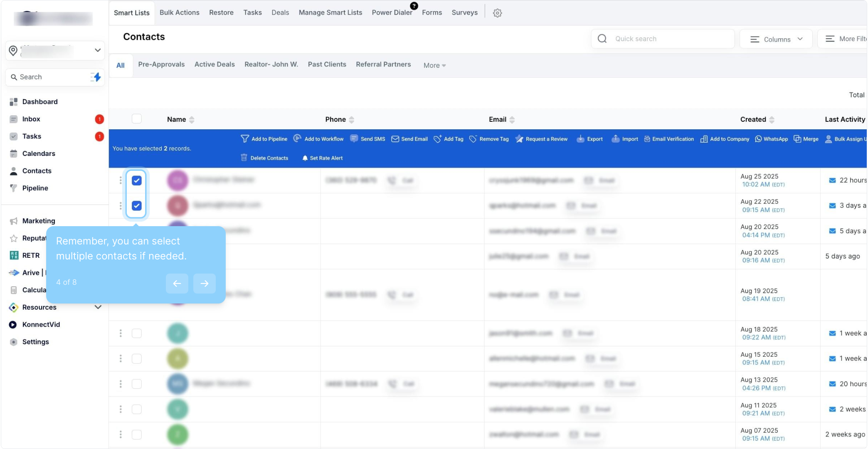Toggle the select-all checkbox in table header

tap(137, 119)
